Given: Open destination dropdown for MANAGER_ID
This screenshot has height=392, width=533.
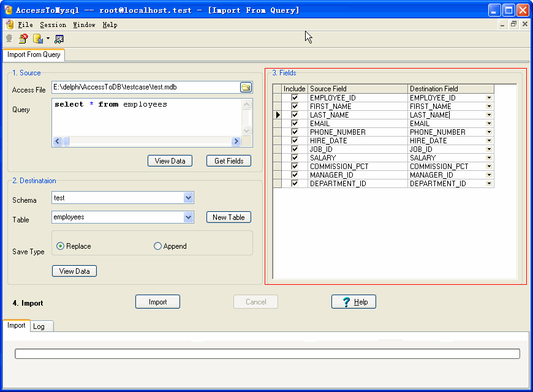Looking at the screenshot, I should (489, 175).
